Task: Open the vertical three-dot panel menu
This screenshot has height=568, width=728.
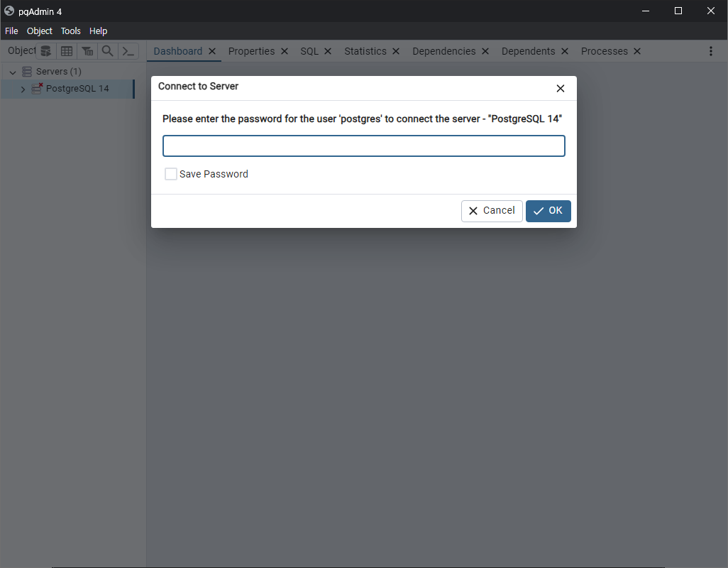Action: [710, 51]
